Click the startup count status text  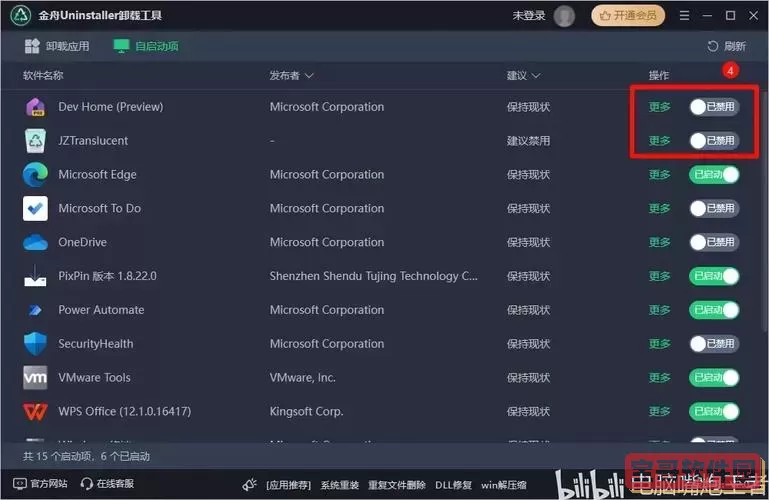(86, 456)
